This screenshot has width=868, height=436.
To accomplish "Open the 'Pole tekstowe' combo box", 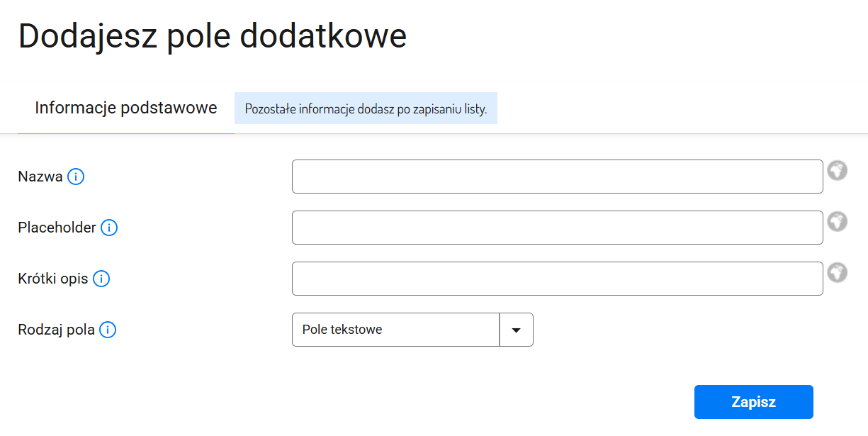I will coord(395,330).
